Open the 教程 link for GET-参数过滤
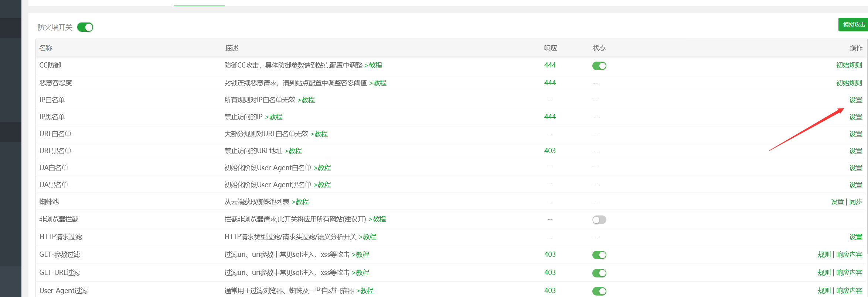This screenshot has height=297, width=868. (361, 255)
